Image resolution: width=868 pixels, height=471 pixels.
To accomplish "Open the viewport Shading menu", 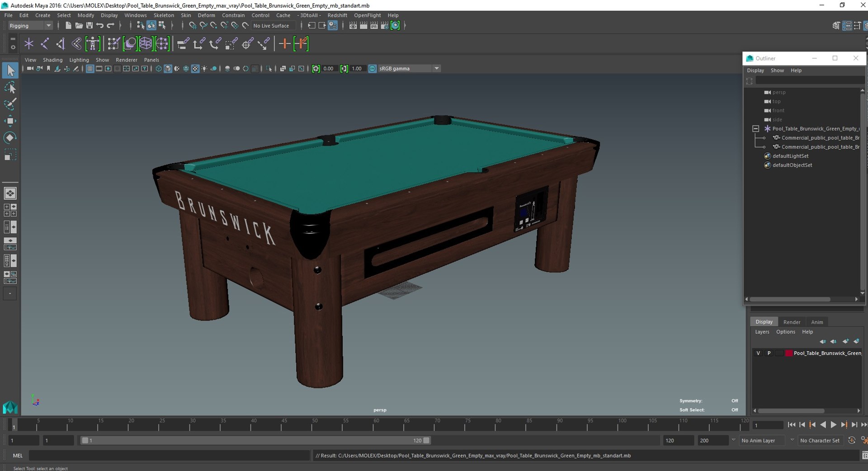I will [x=52, y=60].
